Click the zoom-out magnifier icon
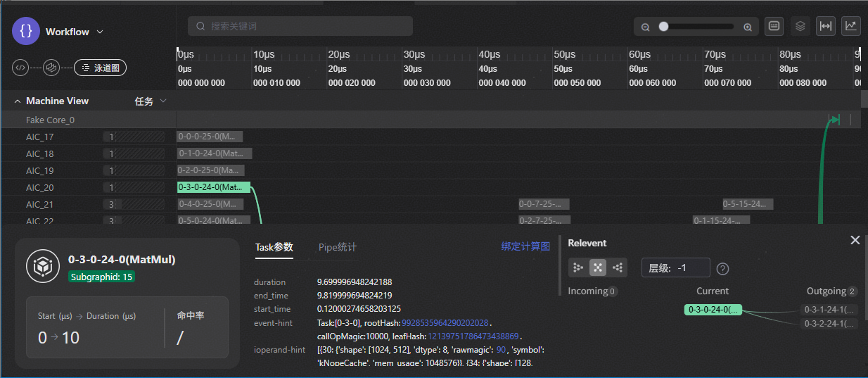Screen dimensions: 868x378 (x=645, y=27)
